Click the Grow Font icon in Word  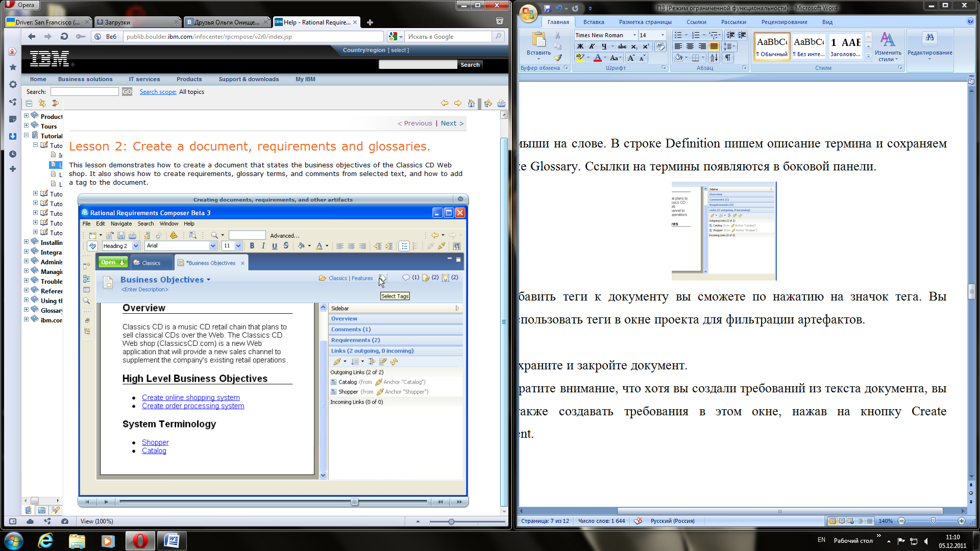click(631, 58)
